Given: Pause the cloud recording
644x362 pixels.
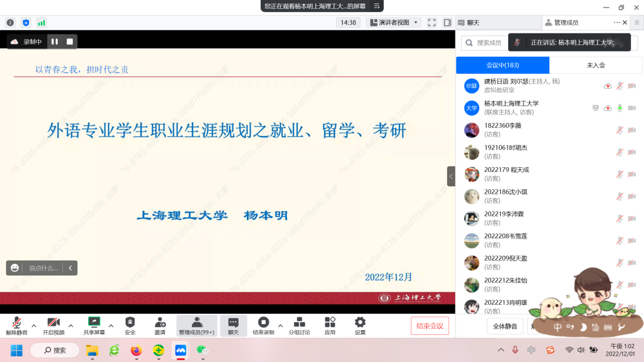Looking at the screenshot, I should pyautogui.click(x=55, y=41).
